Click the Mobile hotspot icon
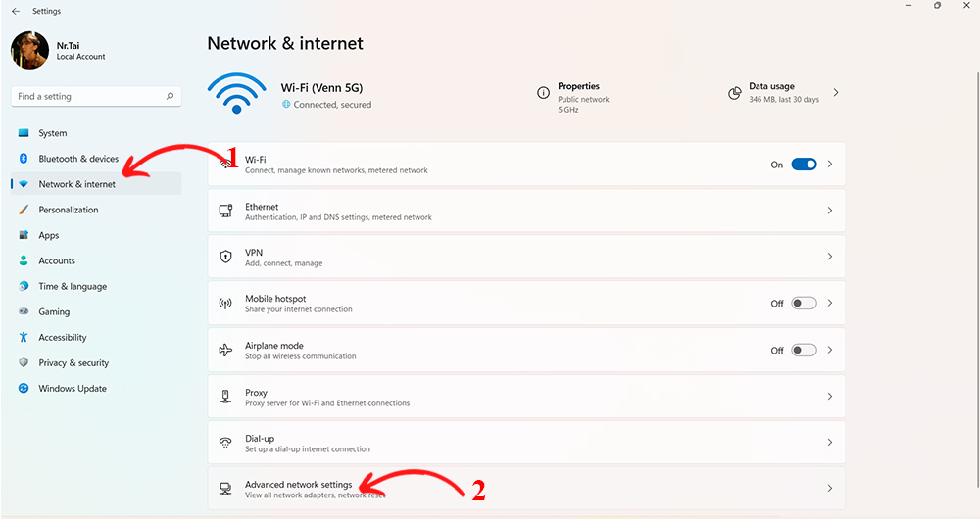The width and height of the screenshot is (980, 519). [225, 303]
